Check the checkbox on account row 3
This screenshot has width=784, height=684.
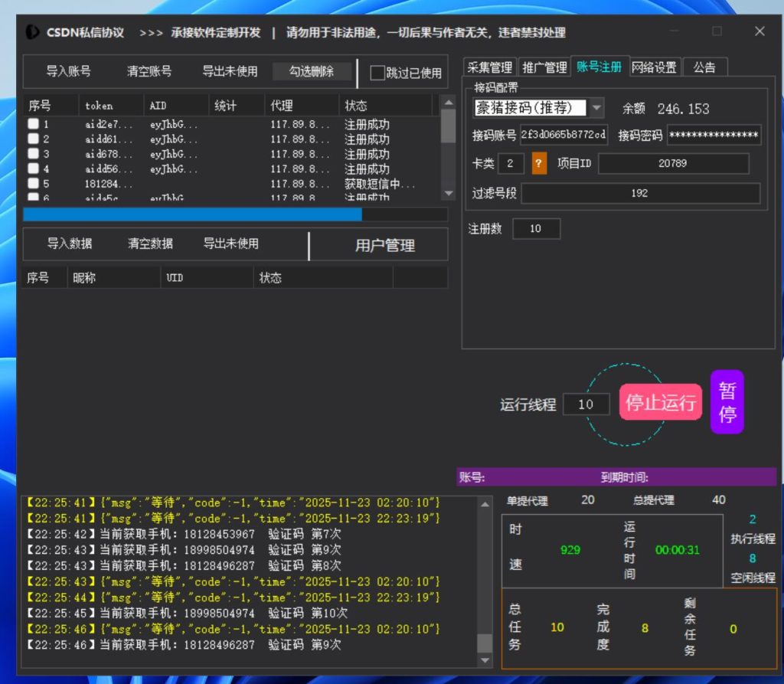tap(34, 154)
